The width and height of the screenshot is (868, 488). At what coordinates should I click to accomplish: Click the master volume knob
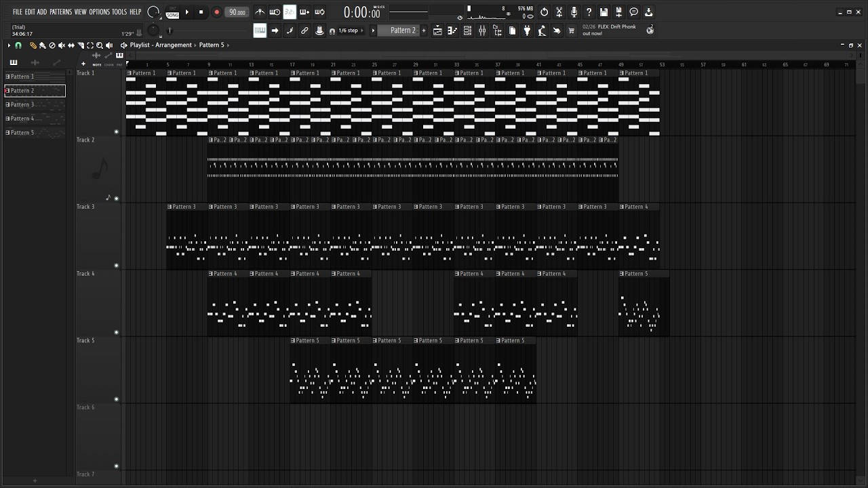154,12
